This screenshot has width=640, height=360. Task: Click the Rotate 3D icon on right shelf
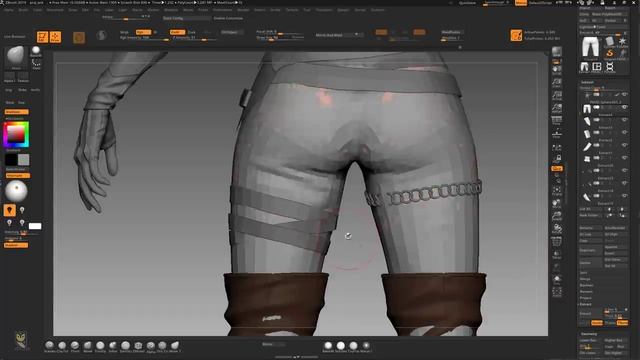pos(557,229)
